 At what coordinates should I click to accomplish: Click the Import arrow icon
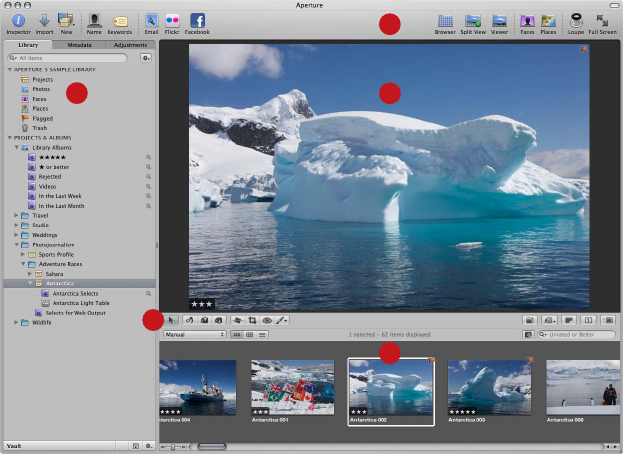44,20
